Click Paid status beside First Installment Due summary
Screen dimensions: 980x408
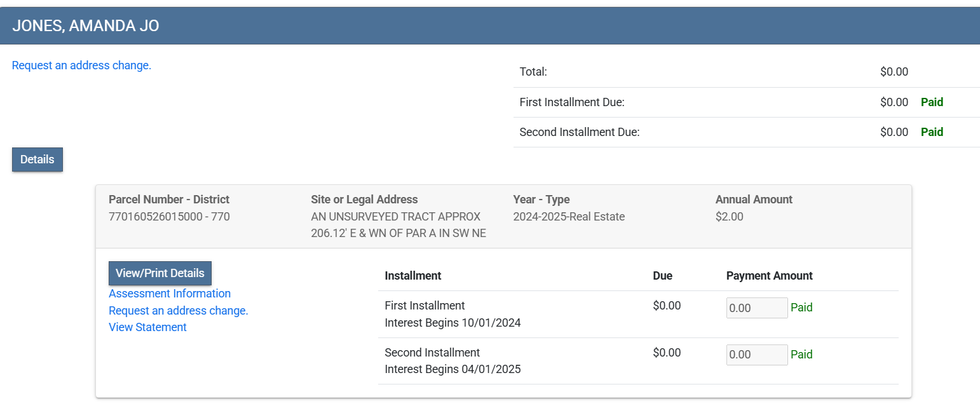(932, 102)
